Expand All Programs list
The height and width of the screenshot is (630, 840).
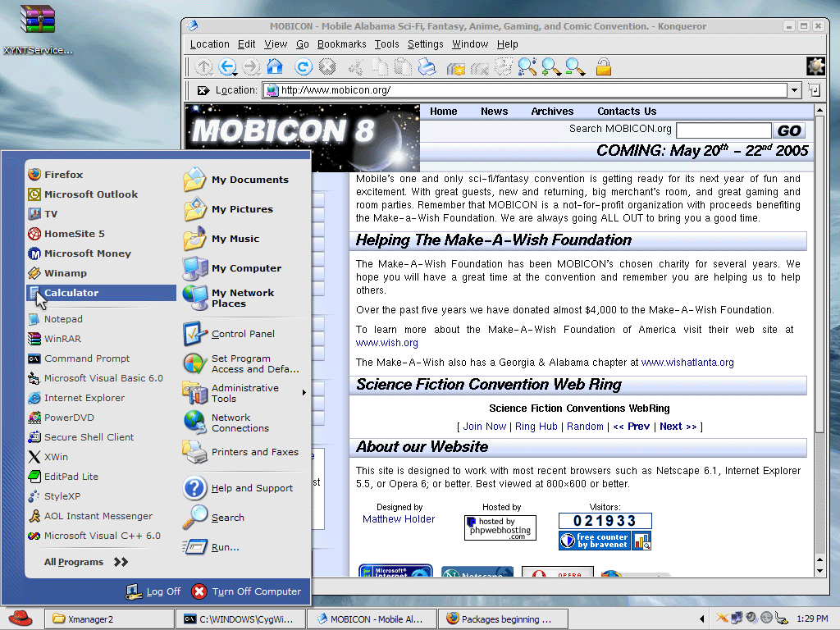[85, 562]
